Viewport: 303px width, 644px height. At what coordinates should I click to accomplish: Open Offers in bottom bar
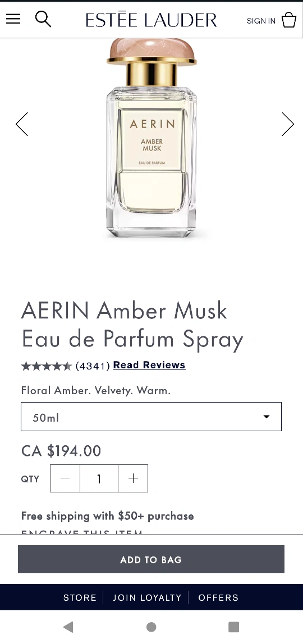click(218, 597)
